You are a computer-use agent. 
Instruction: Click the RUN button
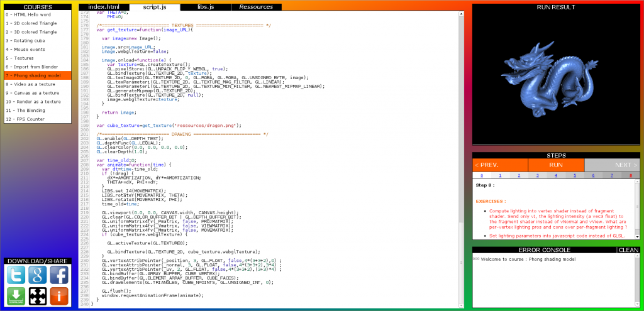pyautogui.click(x=556, y=165)
